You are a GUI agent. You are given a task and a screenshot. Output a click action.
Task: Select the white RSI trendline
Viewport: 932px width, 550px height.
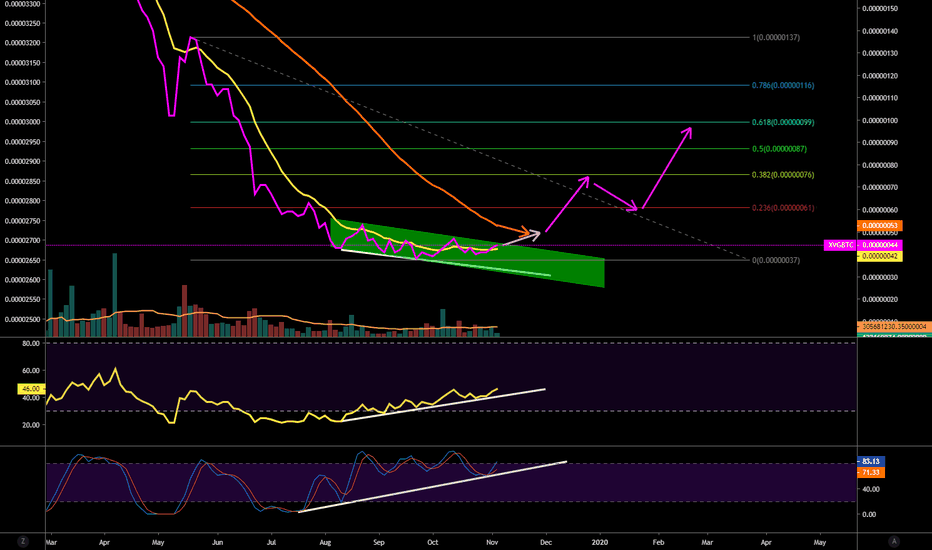pos(443,406)
